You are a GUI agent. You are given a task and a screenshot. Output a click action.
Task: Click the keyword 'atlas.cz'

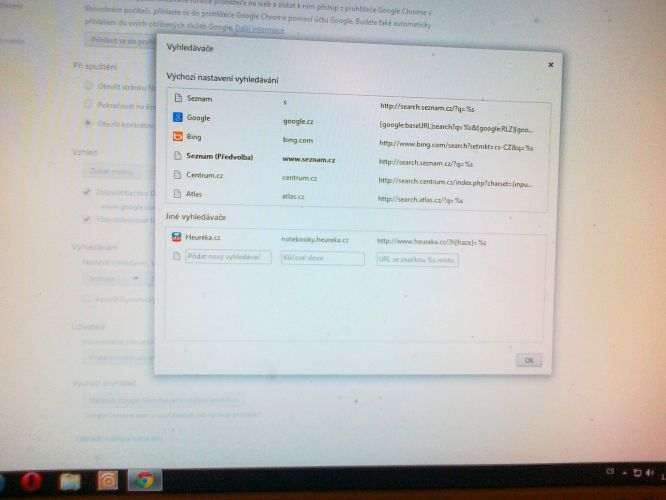tap(293, 196)
